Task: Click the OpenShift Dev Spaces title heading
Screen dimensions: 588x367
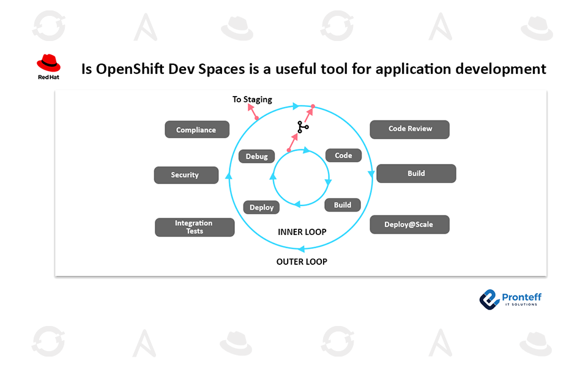Action: coord(313,69)
